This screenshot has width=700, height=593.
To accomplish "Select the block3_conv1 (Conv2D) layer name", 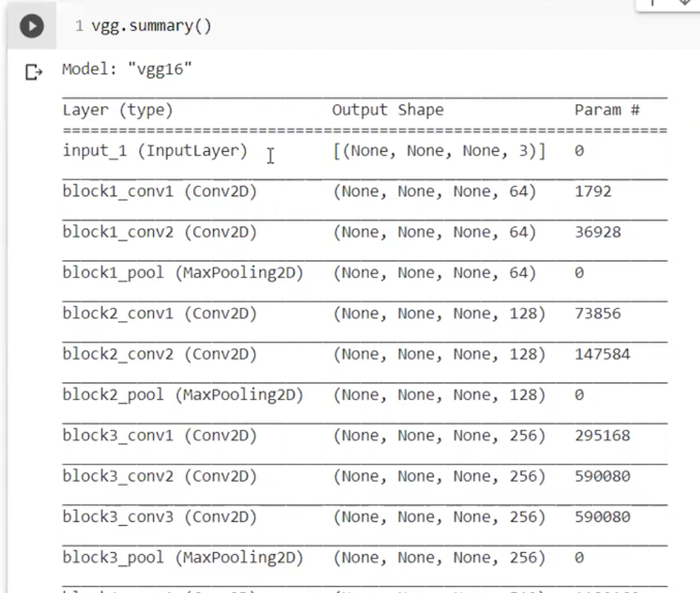I will click(x=159, y=436).
